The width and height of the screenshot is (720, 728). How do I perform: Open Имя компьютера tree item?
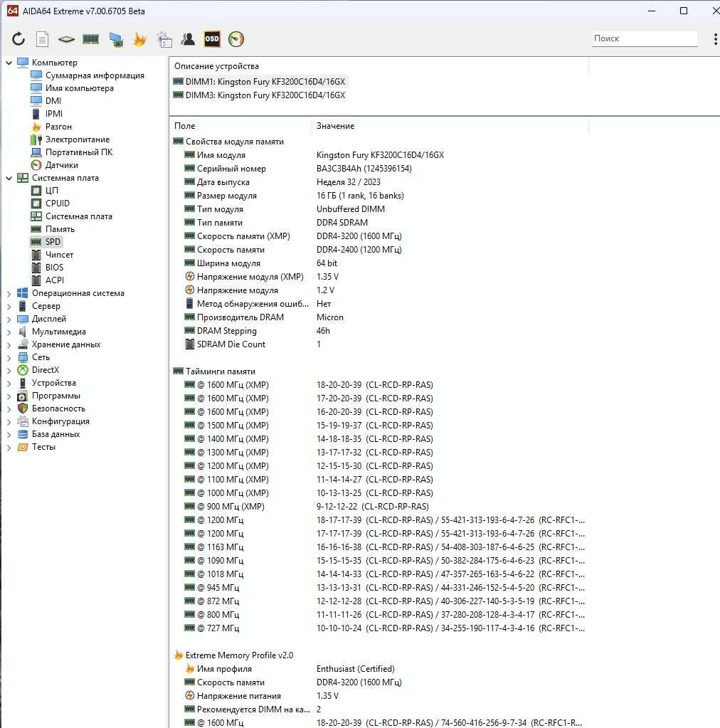point(80,88)
